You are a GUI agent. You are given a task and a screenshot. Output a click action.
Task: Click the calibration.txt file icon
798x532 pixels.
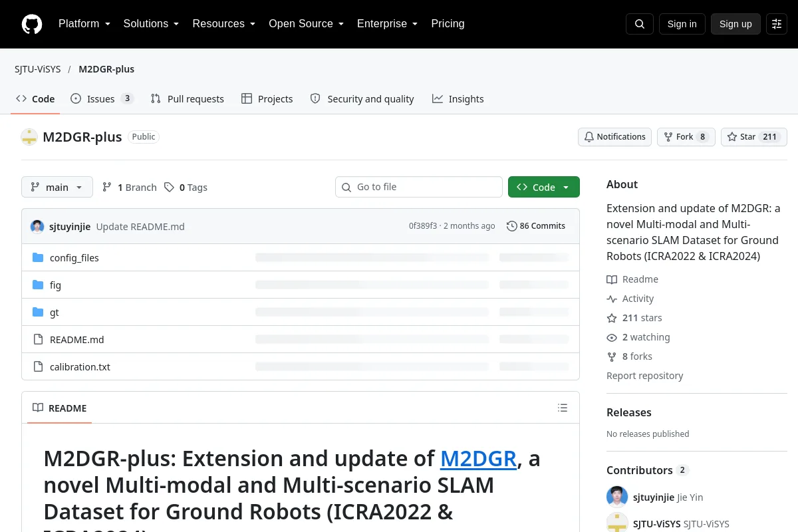(x=38, y=366)
